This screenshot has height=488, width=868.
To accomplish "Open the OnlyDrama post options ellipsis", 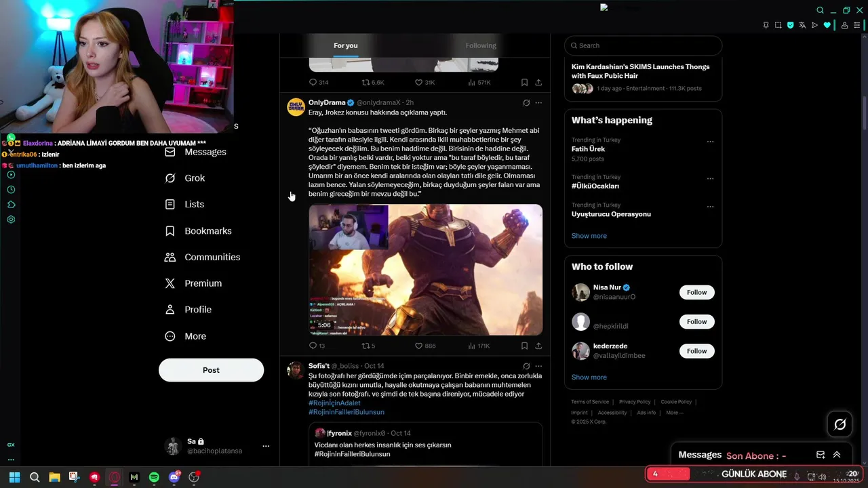I will click(x=538, y=102).
